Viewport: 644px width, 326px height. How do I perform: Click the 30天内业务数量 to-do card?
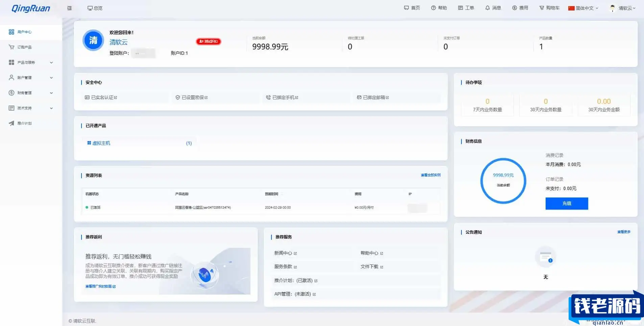pos(546,105)
